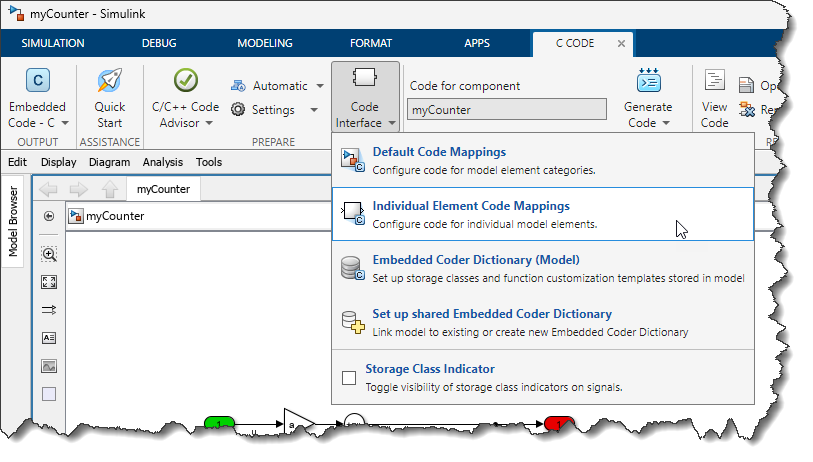Viewport: 813px width, 462px height.
Task: Click the View Code icon
Action: 714,83
